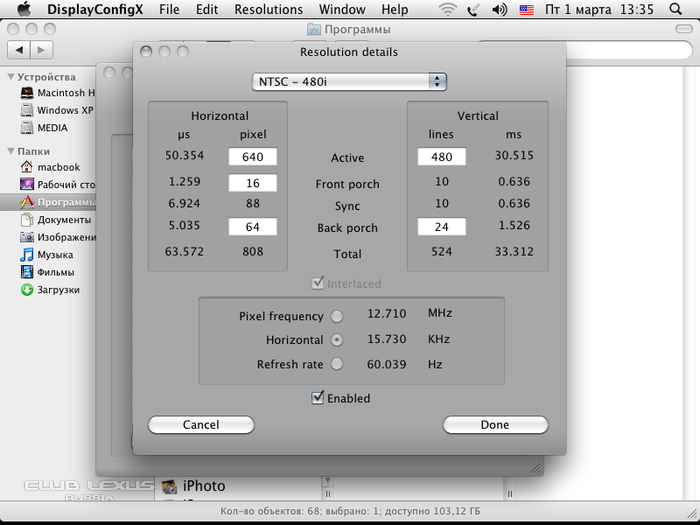Click the volume speaker icon
Image resolution: width=700 pixels, height=525 pixels.
pyautogui.click(x=499, y=10)
